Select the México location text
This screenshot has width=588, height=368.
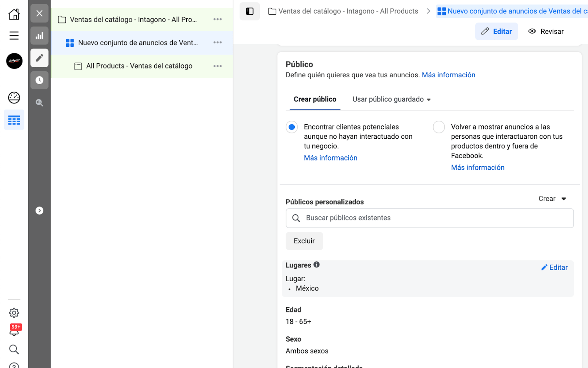[307, 289]
